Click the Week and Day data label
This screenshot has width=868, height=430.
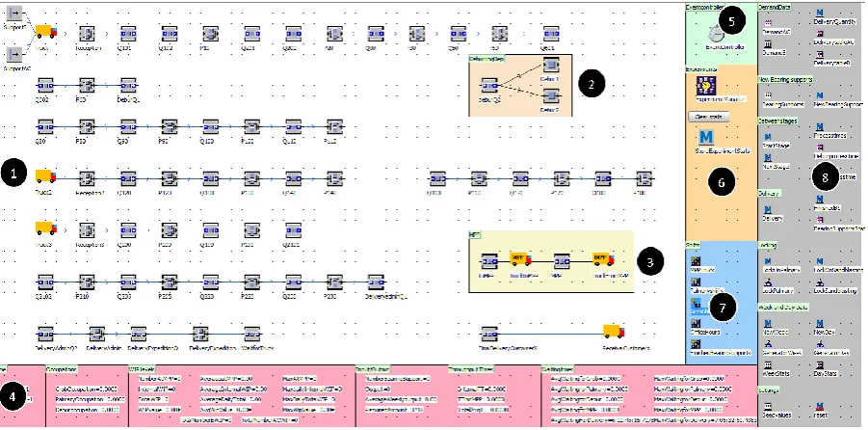(x=782, y=307)
